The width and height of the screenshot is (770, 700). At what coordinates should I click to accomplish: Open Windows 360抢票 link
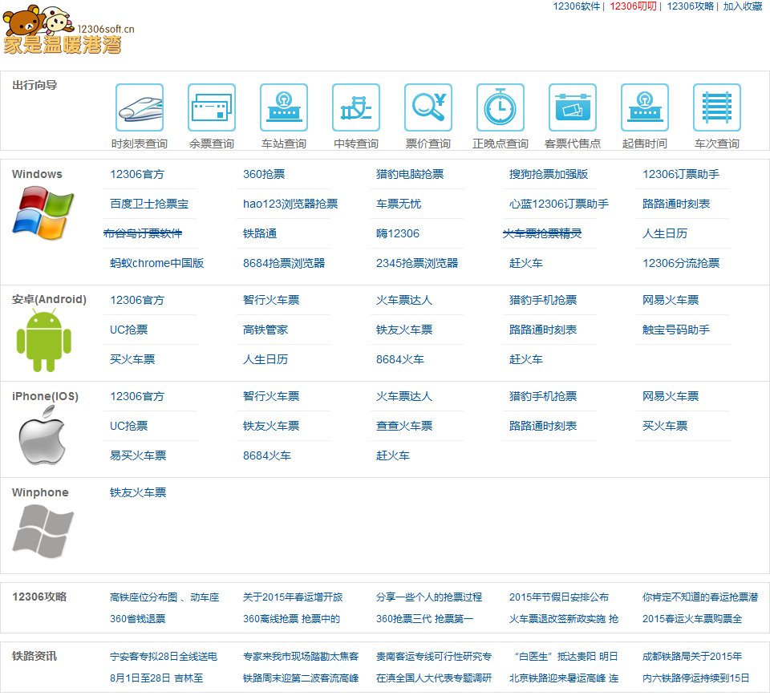tap(264, 174)
